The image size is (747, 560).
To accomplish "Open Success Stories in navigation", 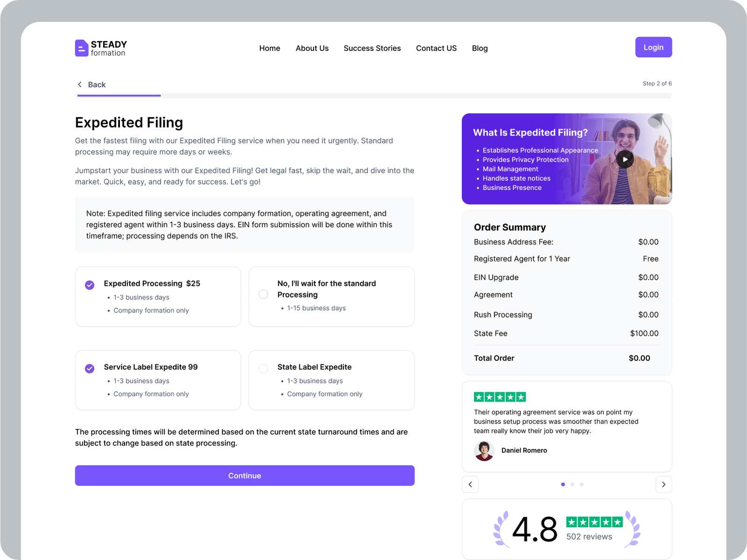I will (x=372, y=48).
